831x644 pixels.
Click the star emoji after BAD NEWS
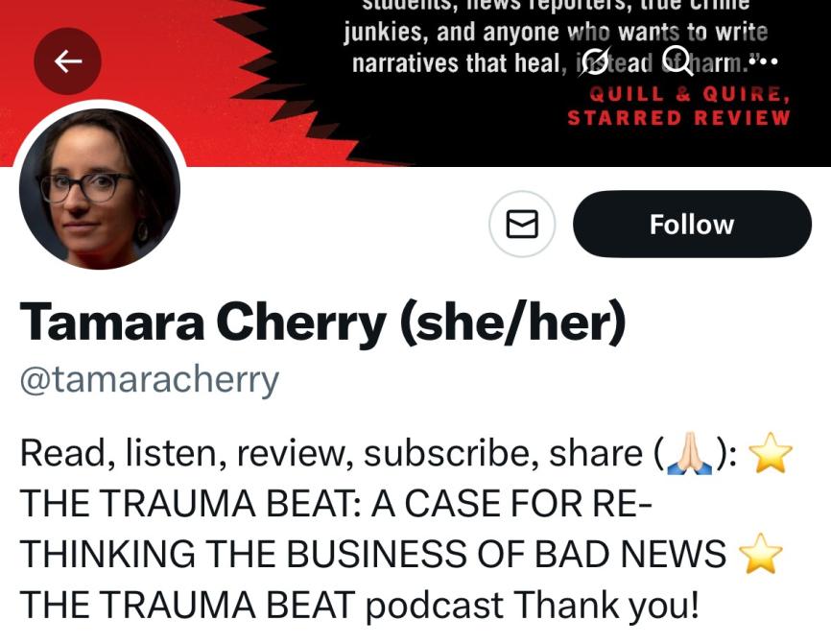click(x=760, y=553)
